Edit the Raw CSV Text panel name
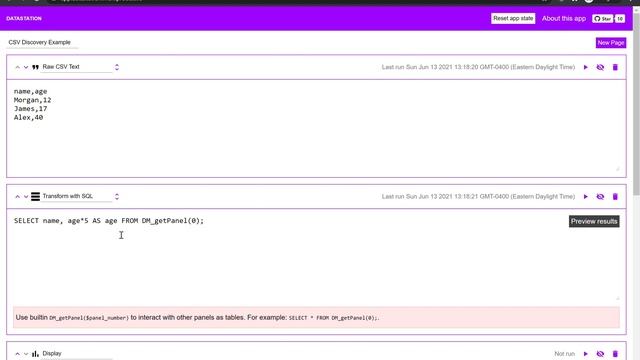Viewport: 640px width, 360px height. click(x=76, y=67)
